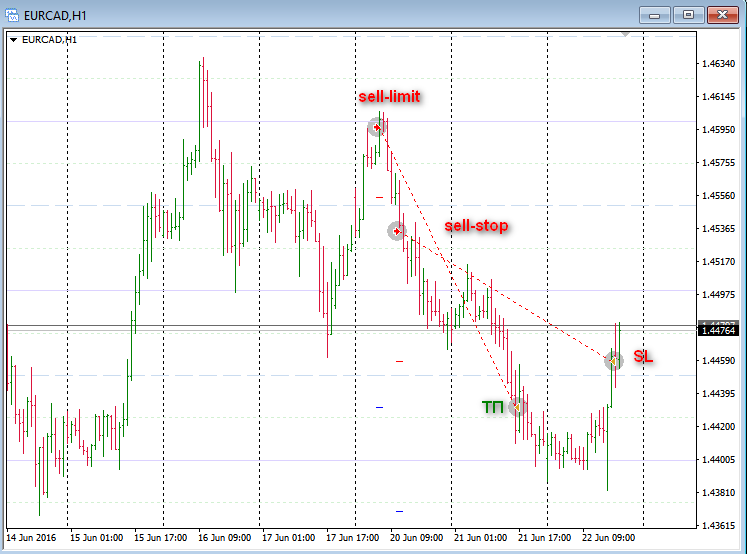Click the 21 Jun 01:00 time axis label

pyautogui.click(x=480, y=538)
